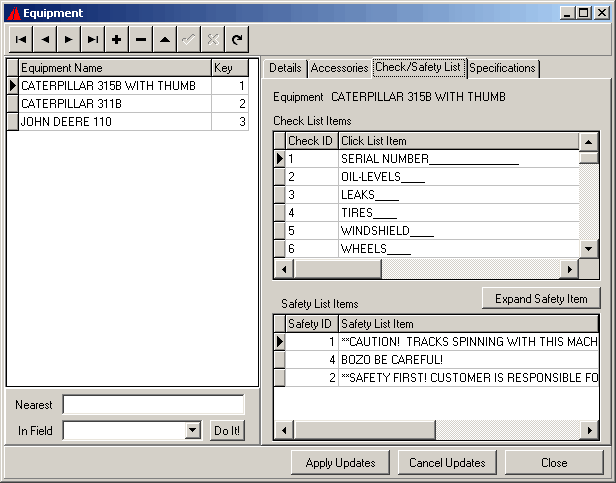Insert a new record with plus icon
Viewport: 616px width, 483px height.
(x=116, y=39)
